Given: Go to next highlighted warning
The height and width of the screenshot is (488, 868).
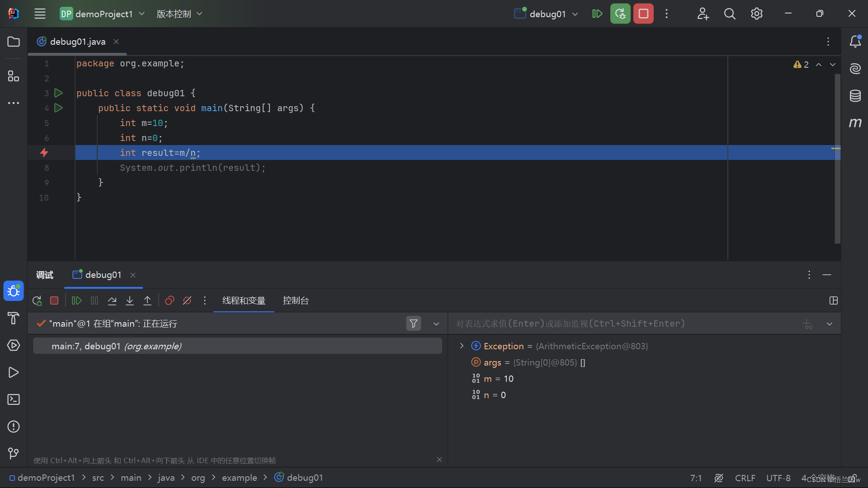Looking at the screenshot, I should tap(833, 65).
